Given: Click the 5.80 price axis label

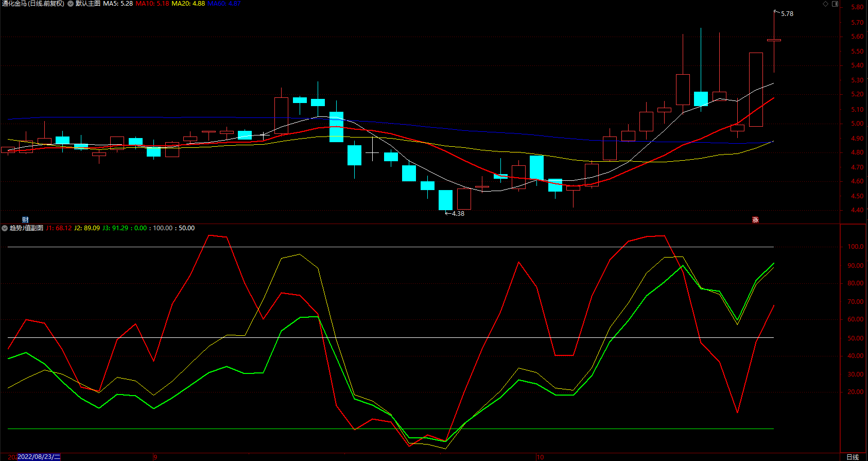Looking at the screenshot, I should pyautogui.click(x=857, y=7).
